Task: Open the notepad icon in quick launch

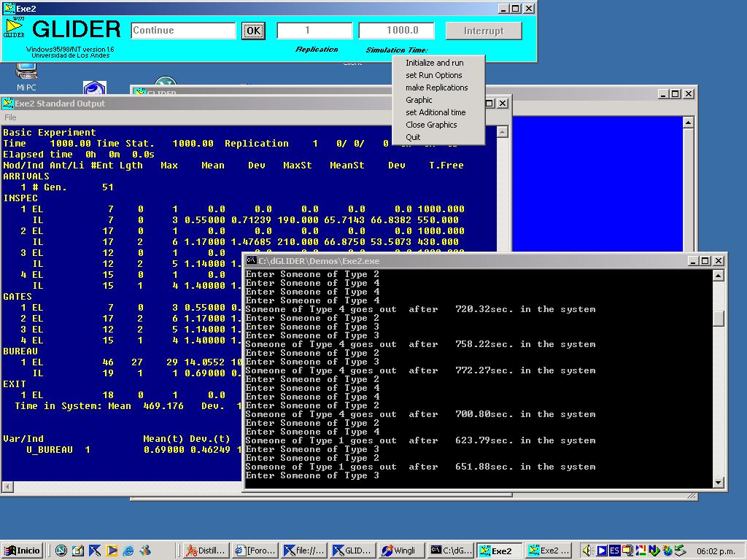Action: tap(77, 551)
